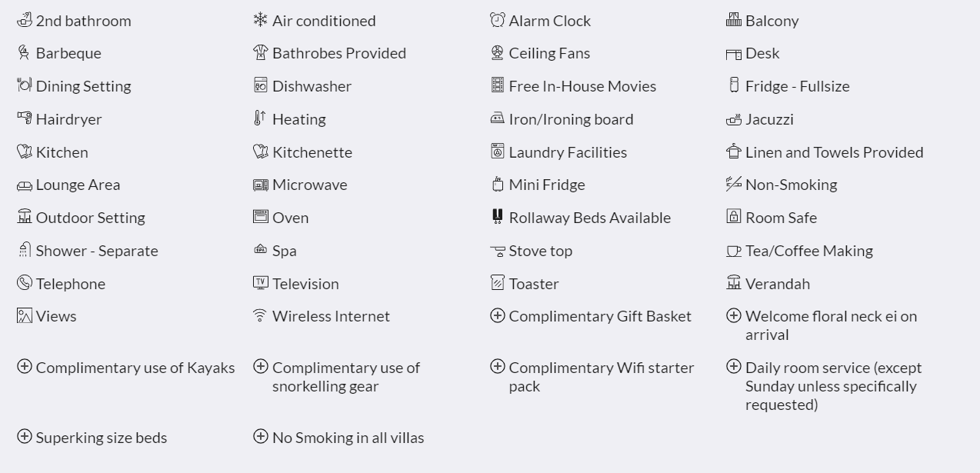This screenshot has width=980, height=473.
Task: Click the Jacuzzi icon
Action: (734, 118)
